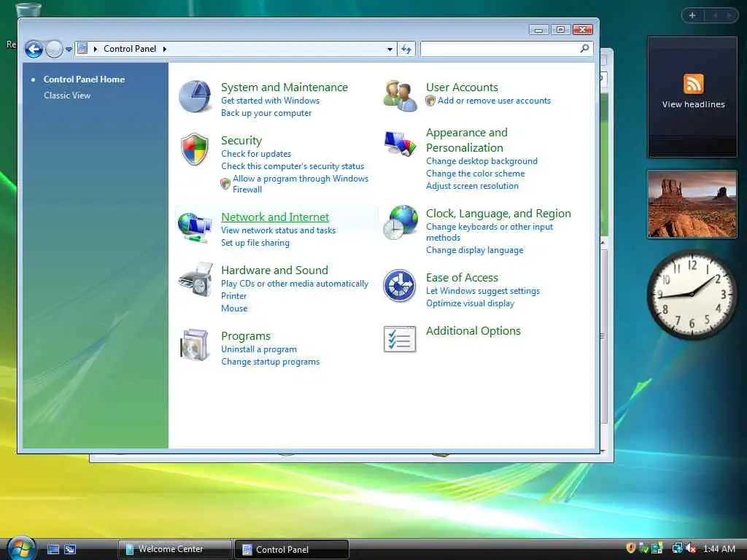Open Let Windows suggest settings
Viewport: 747px width, 560px height.
coord(483,291)
